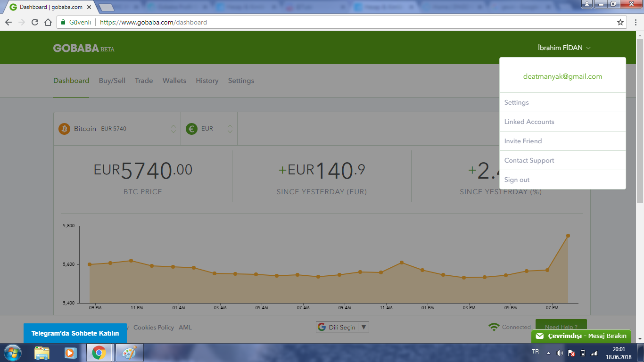
Task: Open the Cookies Policy link
Action: [x=154, y=327]
